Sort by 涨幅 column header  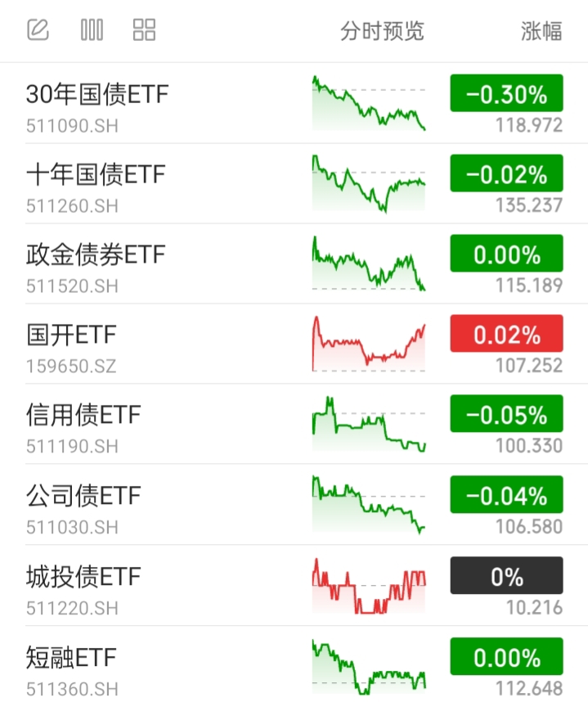pos(541,31)
